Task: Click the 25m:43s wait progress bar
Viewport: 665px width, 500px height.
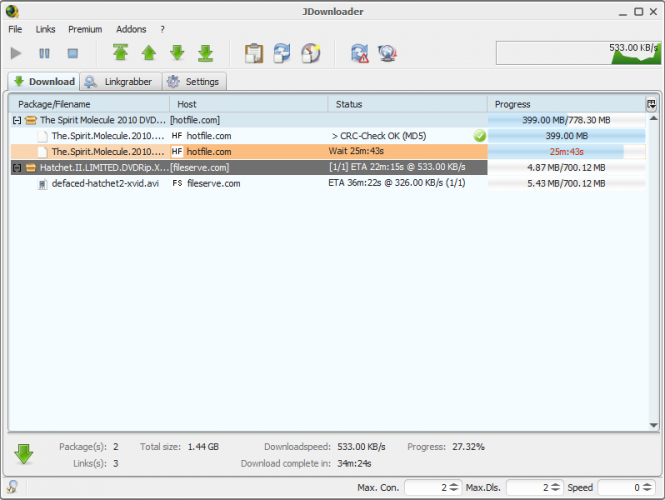Action: tap(566, 152)
